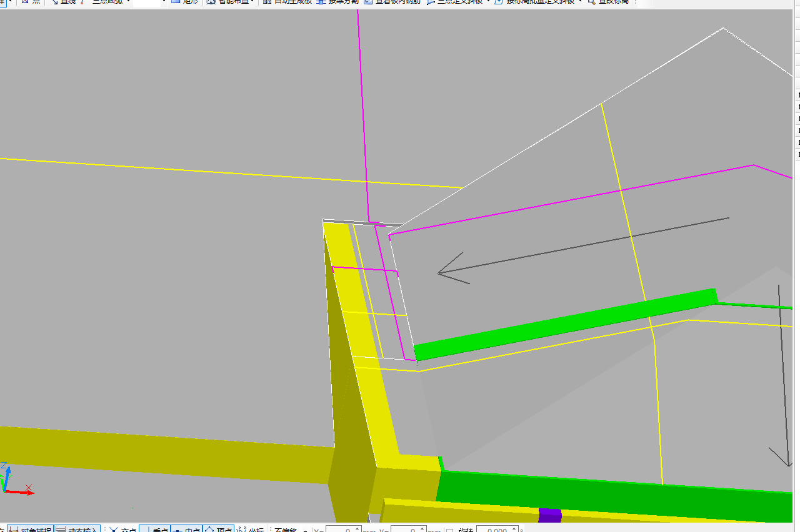Click Split by Beam (按梁分割) tool
800x532 pixels.
(x=337, y=2)
